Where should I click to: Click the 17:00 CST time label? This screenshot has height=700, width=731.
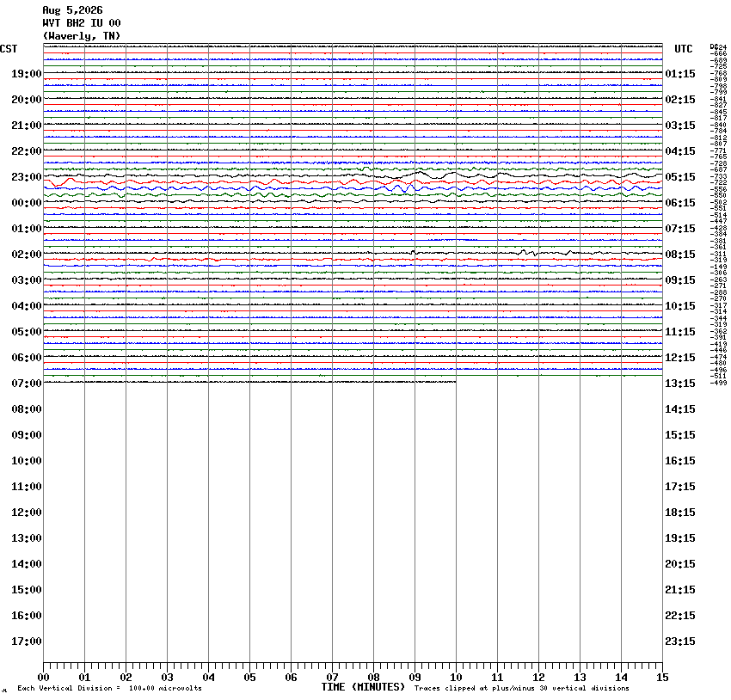27,642
